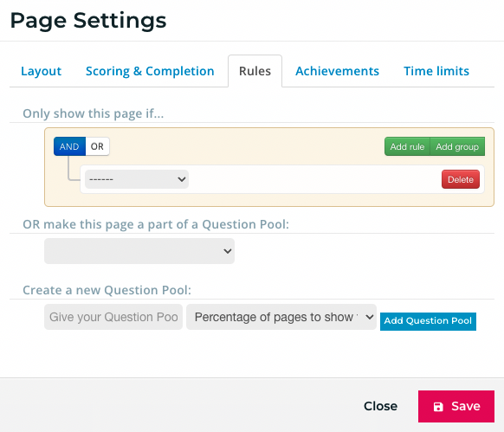This screenshot has height=432, width=504.
Task: Set rule condition to AND
Action: pos(69,146)
